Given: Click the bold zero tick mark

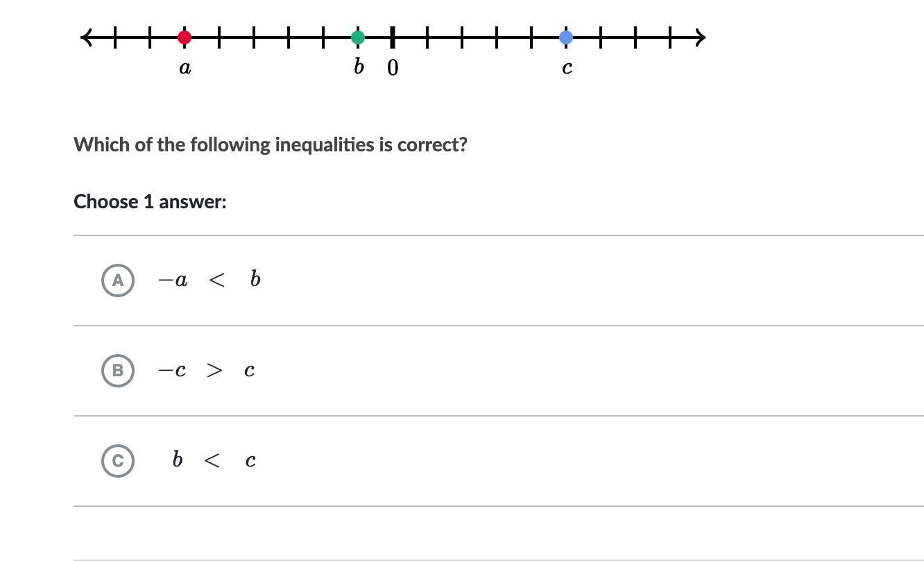Looking at the screenshot, I should pyautogui.click(x=393, y=37).
